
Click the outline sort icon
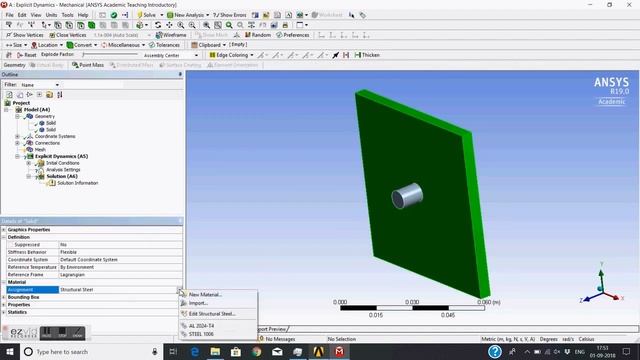pyautogui.click(x=60, y=95)
